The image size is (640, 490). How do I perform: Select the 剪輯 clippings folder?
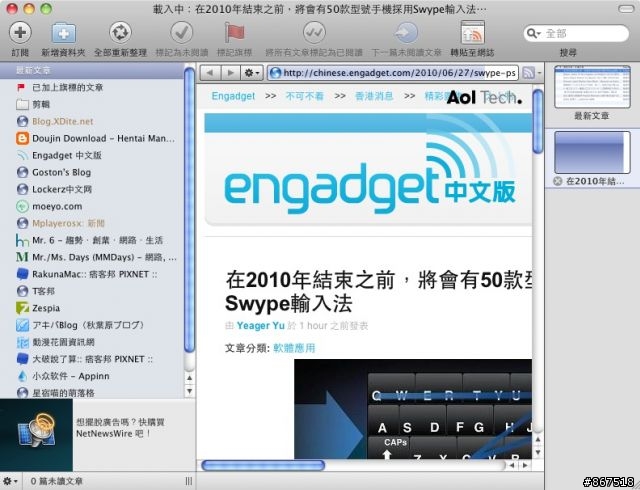pos(92,104)
